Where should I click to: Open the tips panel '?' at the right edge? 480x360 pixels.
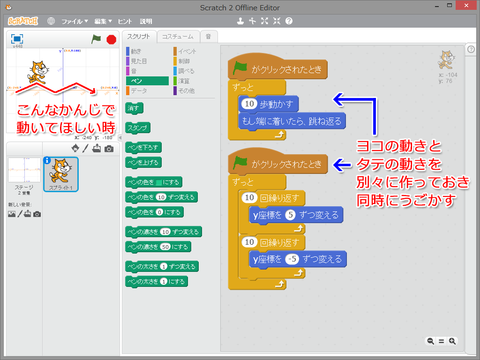coord(471,49)
